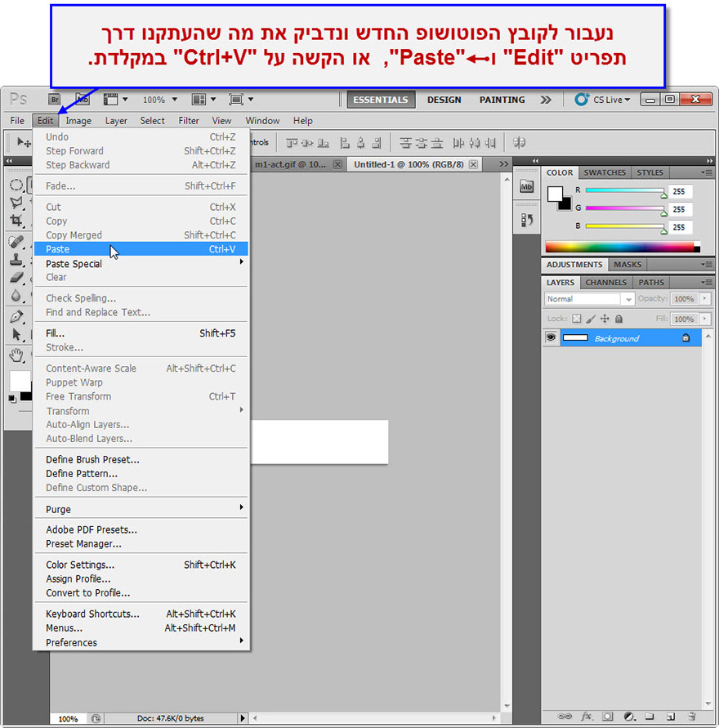Add a layer mask icon
Viewport: 719px width, 728px height.
coord(608,716)
